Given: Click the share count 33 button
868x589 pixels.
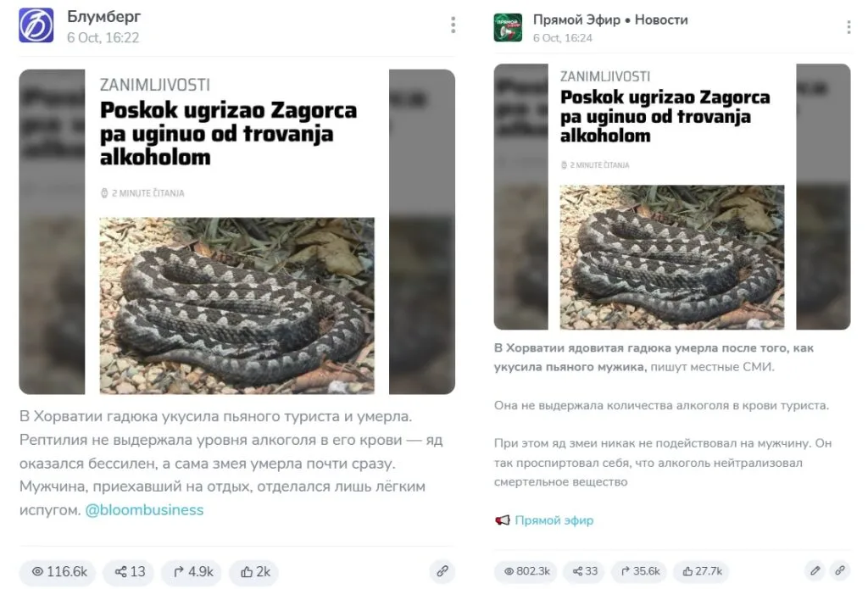Looking at the screenshot, I should tap(585, 570).
